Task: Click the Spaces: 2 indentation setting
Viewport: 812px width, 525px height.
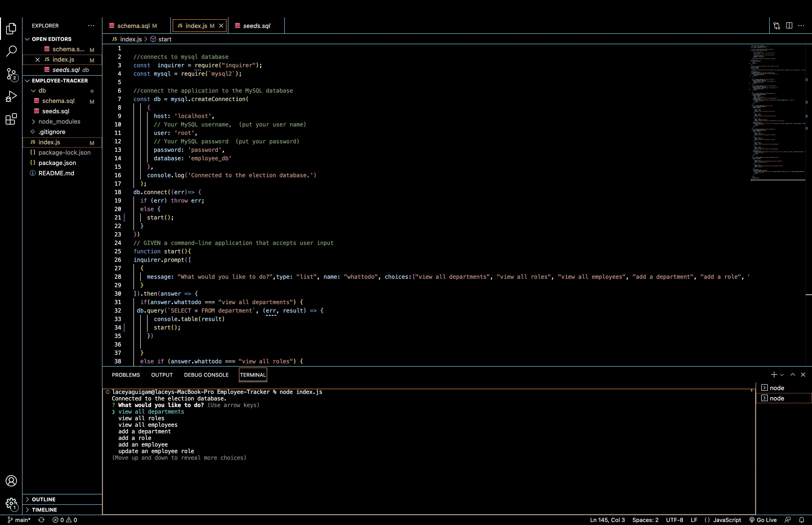Action: (645, 520)
